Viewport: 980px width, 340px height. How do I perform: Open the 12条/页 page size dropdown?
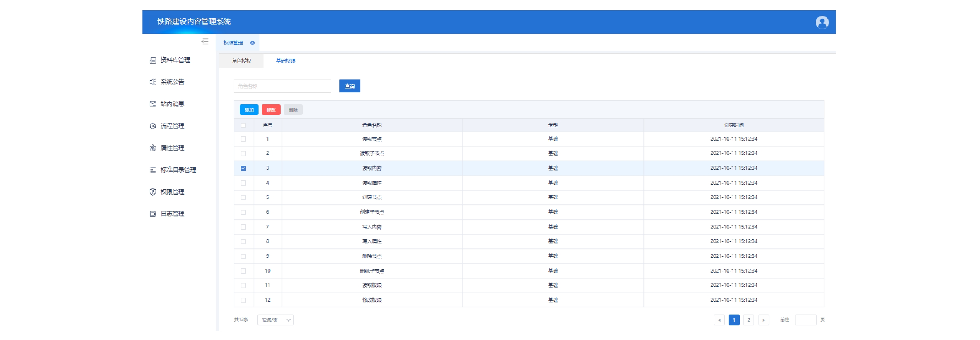point(275,320)
